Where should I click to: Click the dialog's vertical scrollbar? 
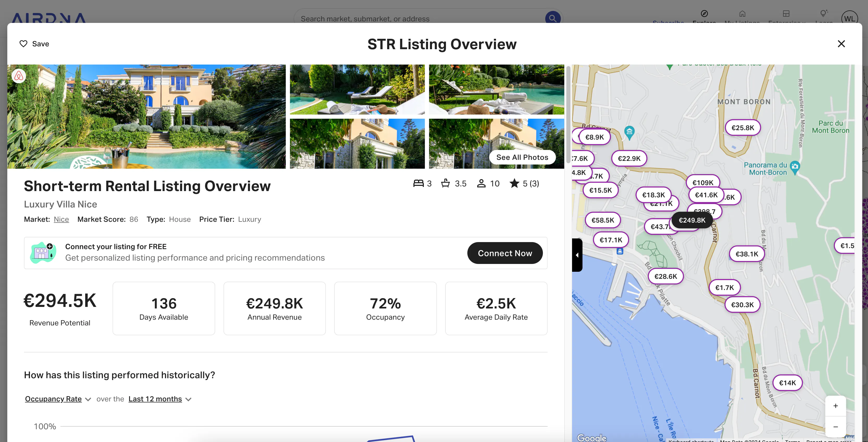click(568, 115)
